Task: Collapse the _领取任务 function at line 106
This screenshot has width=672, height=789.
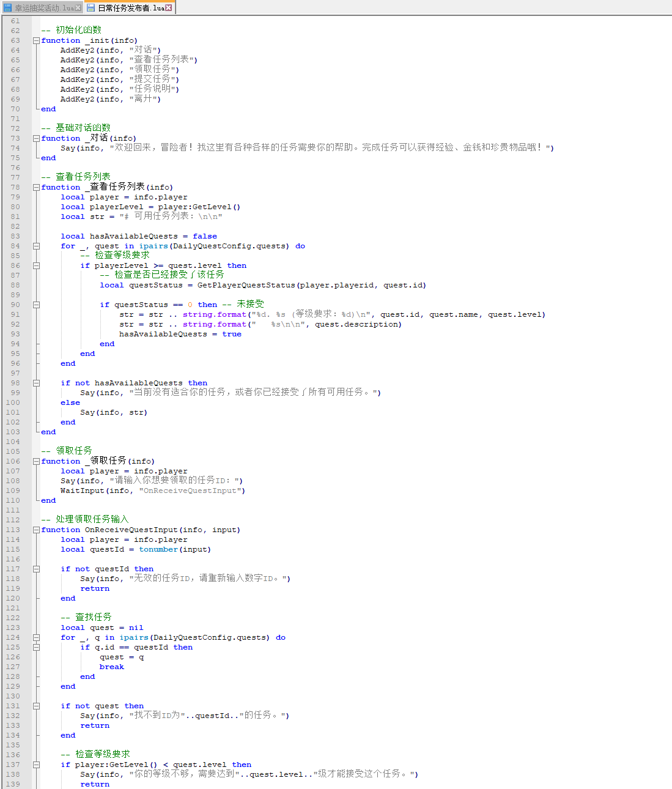Action: point(36,461)
